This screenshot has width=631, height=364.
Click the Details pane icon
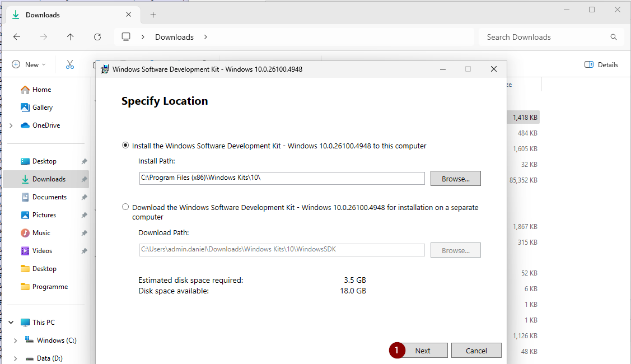588,64
